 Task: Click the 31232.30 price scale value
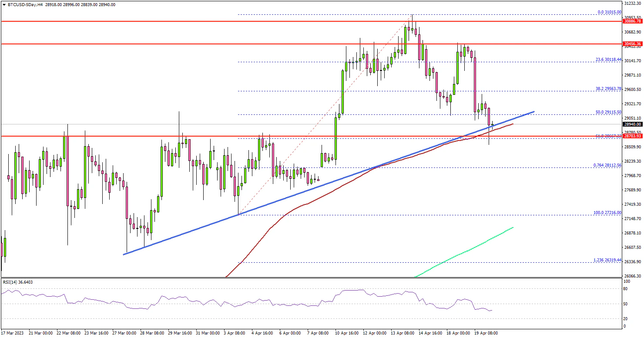632,3
